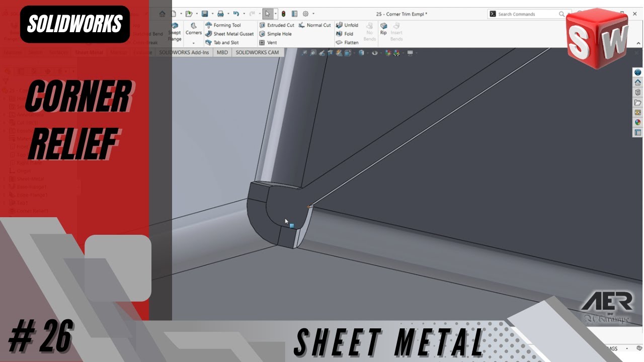
Task: Print the document with Print icon
Action: pos(220,14)
